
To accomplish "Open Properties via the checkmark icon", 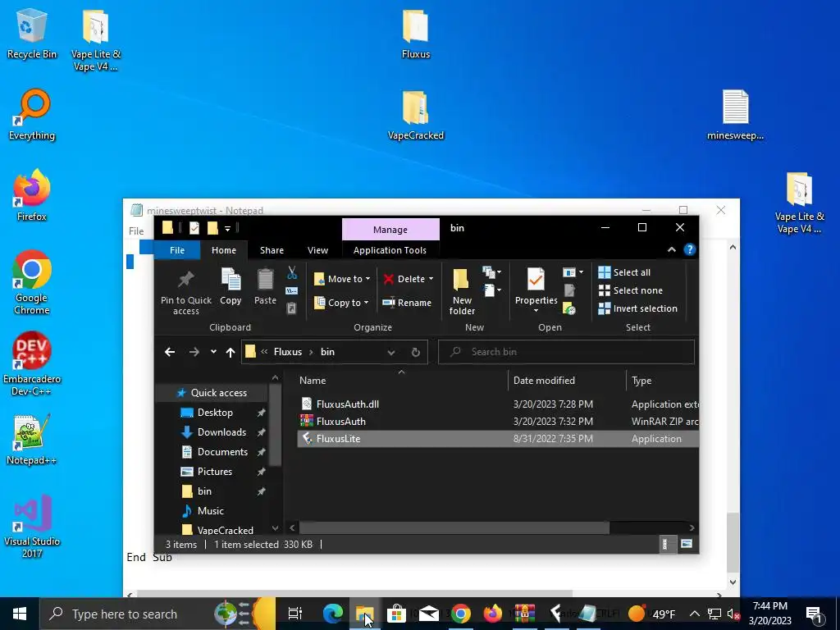I will click(536, 280).
